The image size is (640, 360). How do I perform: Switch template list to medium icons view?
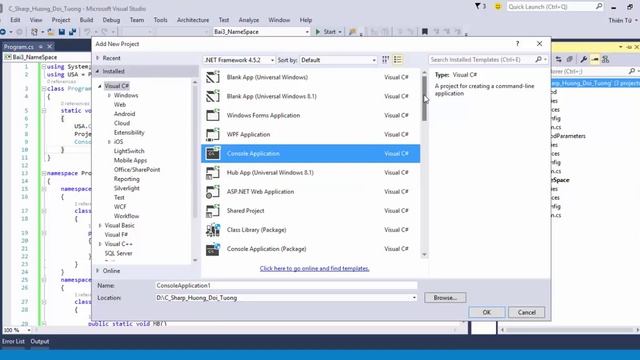(x=398, y=60)
